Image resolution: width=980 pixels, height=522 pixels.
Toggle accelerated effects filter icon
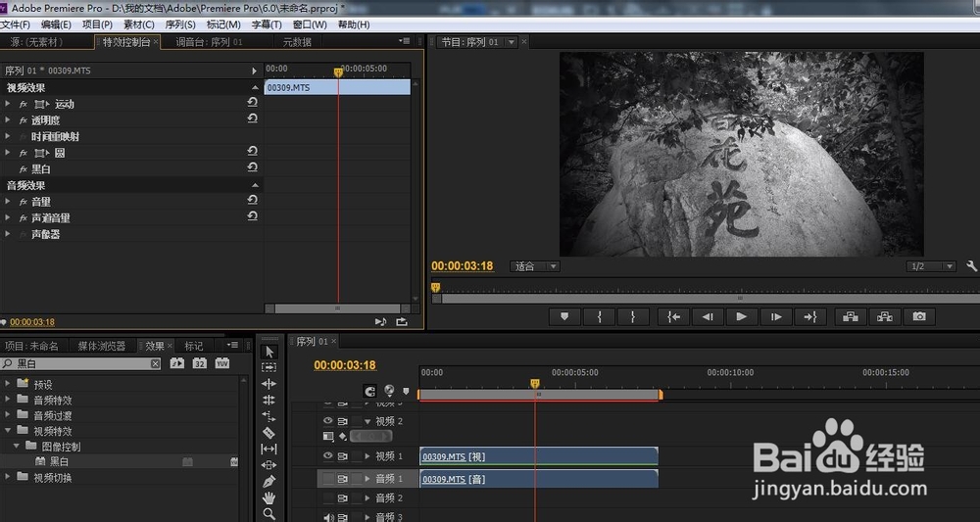pos(176,362)
